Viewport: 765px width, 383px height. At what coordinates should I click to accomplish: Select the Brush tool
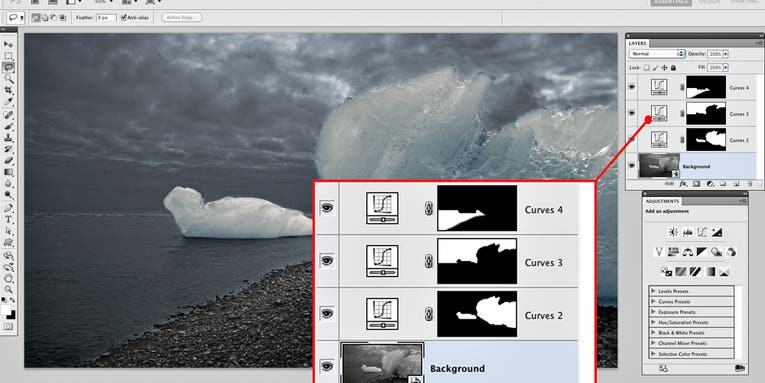coord(9,126)
